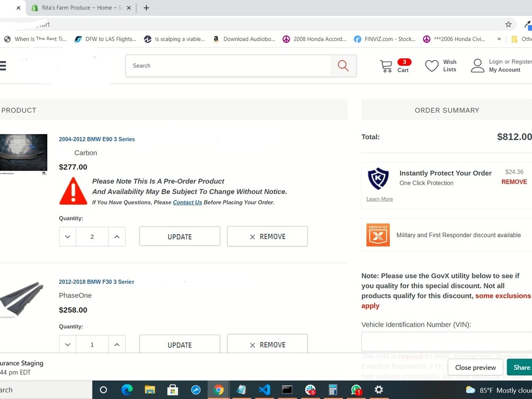Open 'When Is The Best Ti...' bookmark

pos(35,39)
